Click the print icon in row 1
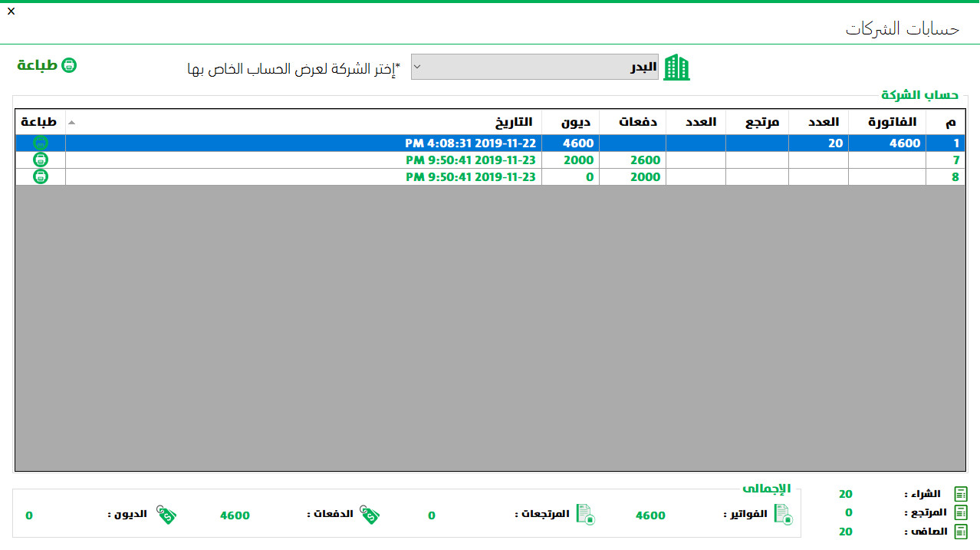This screenshot has height=550, width=980. (41, 143)
